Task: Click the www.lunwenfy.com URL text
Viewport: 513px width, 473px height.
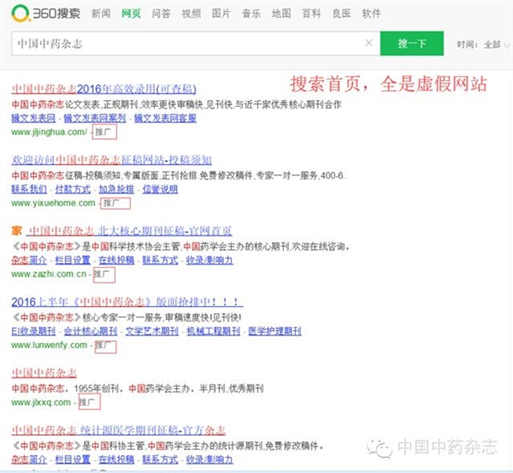Action: (49, 345)
